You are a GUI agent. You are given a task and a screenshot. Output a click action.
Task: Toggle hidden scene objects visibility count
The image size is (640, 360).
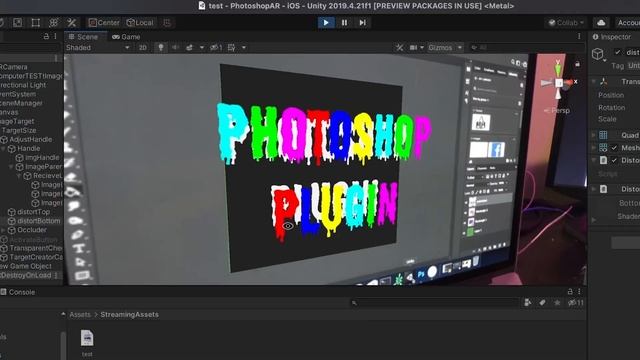(216, 48)
